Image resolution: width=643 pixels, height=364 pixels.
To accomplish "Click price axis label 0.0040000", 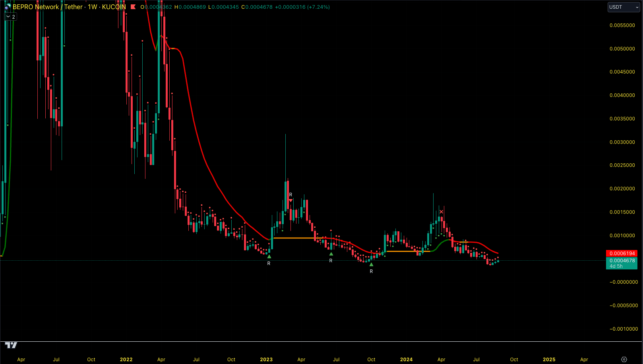I will (x=622, y=95).
